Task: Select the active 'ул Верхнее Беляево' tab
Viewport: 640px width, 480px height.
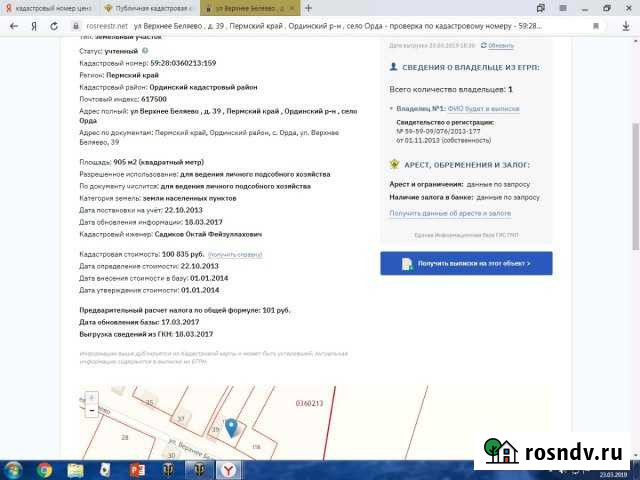Action: pyautogui.click(x=250, y=8)
